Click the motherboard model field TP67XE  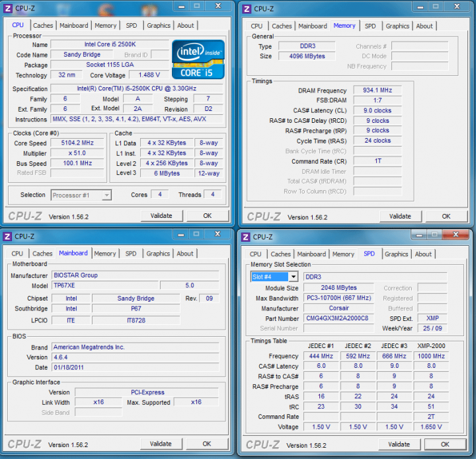pos(105,285)
